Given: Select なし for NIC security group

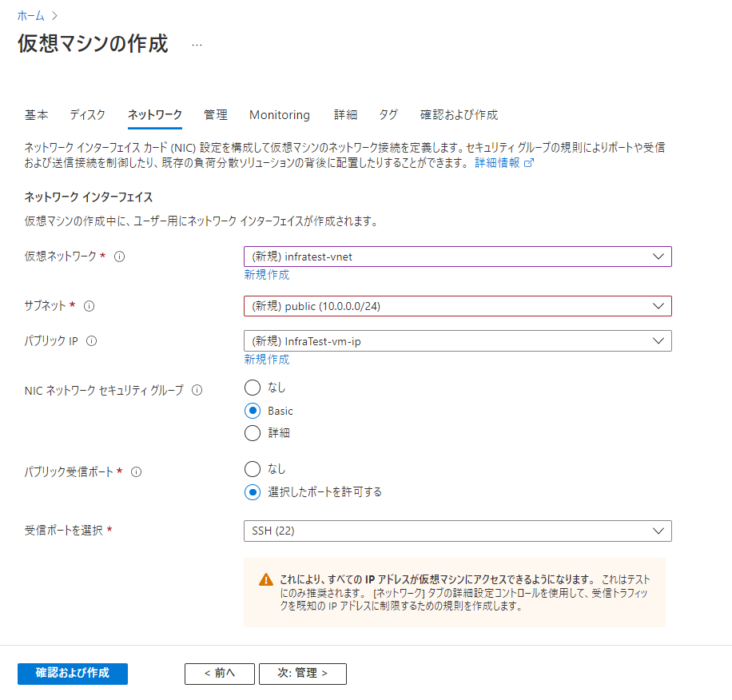Looking at the screenshot, I should pyautogui.click(x=253, y=388).
